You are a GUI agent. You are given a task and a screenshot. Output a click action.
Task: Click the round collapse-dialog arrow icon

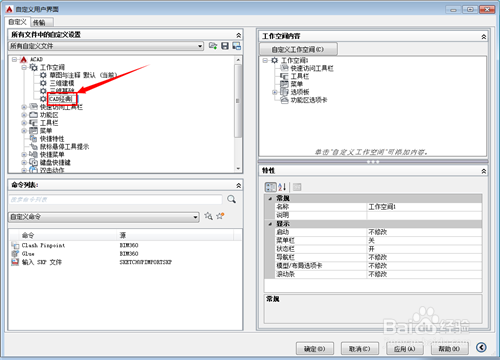(481, 348)
